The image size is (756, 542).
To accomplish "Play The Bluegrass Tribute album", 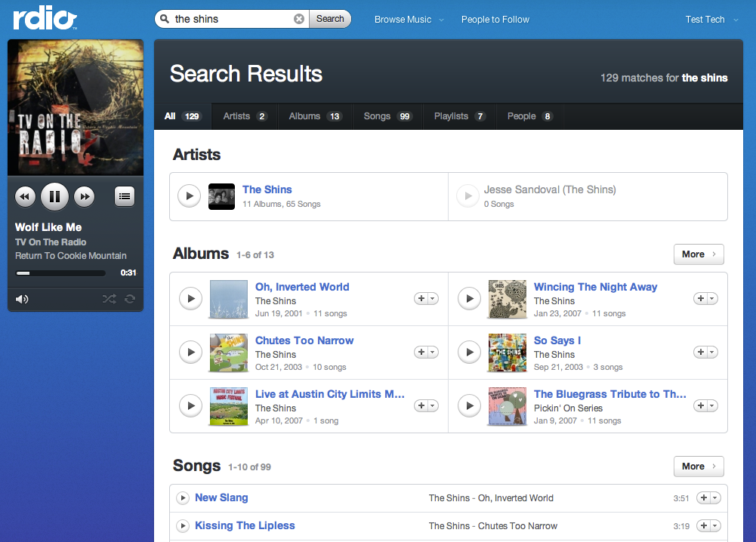I will point(469,405).
